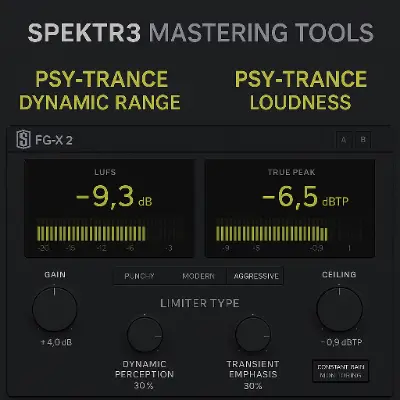The height and width of the screenshot is (400, 400).
Task: Click the Transient Emphasis 30% value
Action: pyautogui.click(x=253, y=386)
